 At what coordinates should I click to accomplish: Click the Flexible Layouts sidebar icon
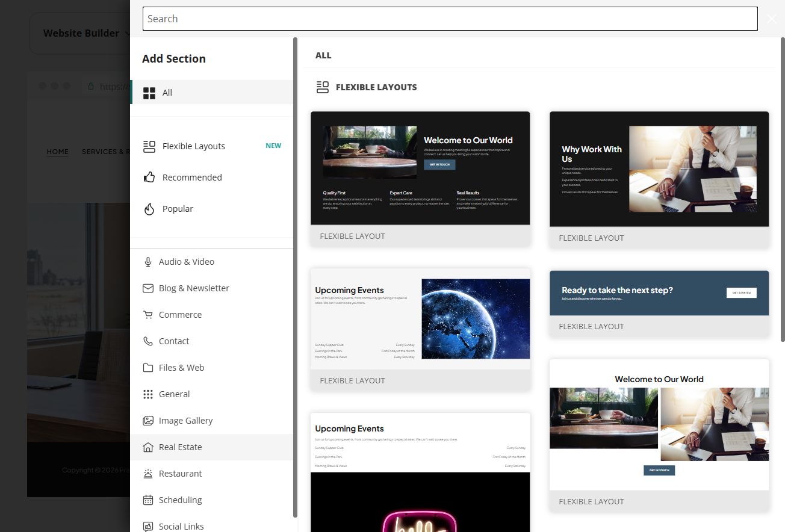pyautogui.click(x=149, y=146)
